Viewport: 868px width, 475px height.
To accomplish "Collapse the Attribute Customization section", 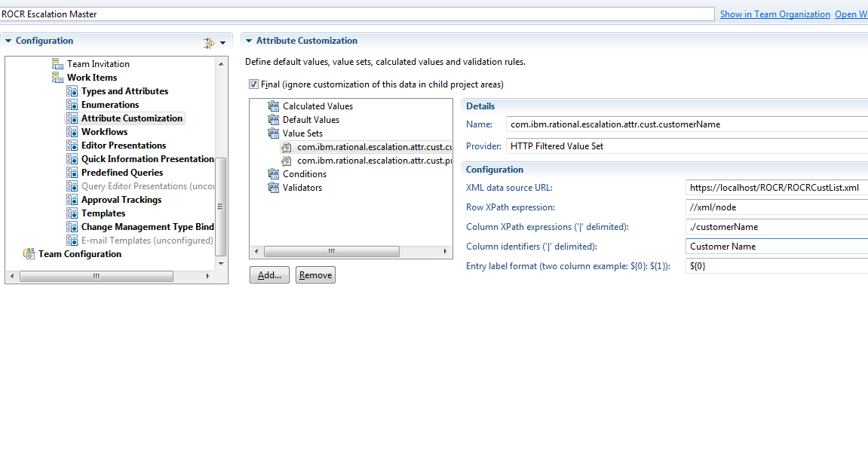I will click(x=248, y=41).
